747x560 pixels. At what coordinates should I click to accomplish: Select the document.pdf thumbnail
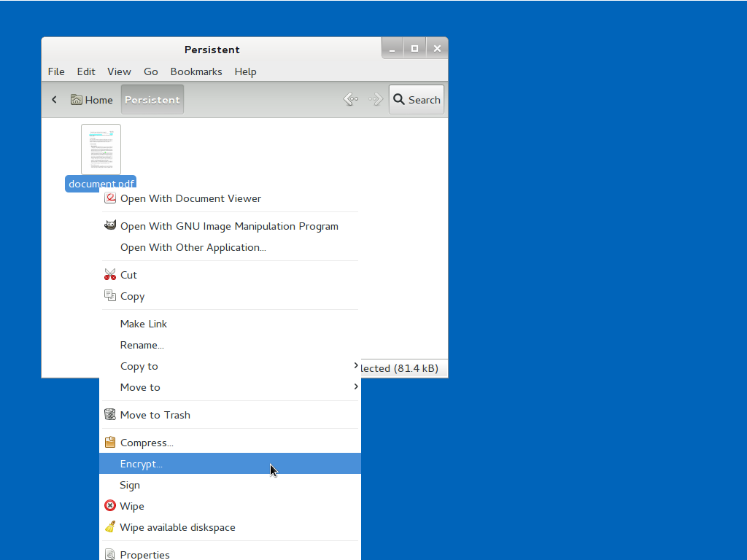click(x=101, y=149)
